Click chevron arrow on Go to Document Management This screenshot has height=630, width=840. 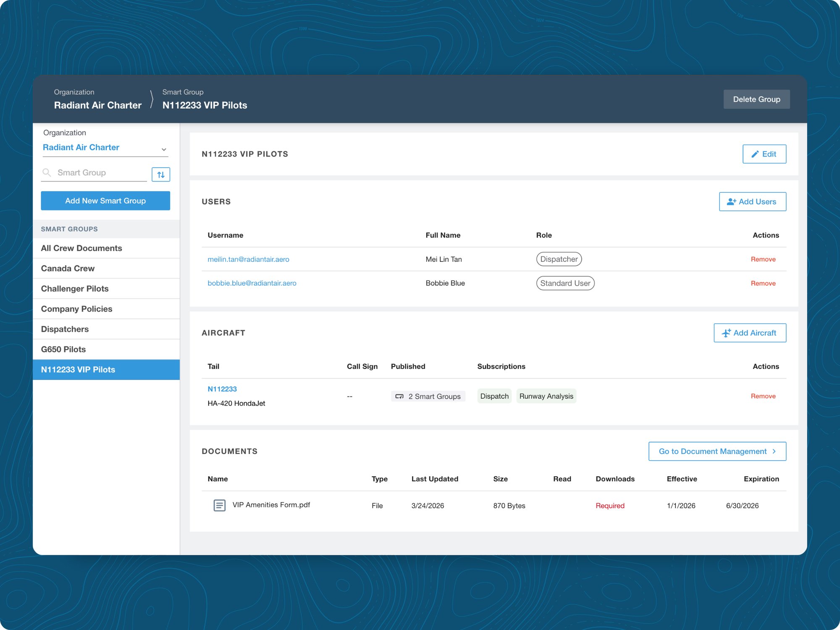(774, 451)
